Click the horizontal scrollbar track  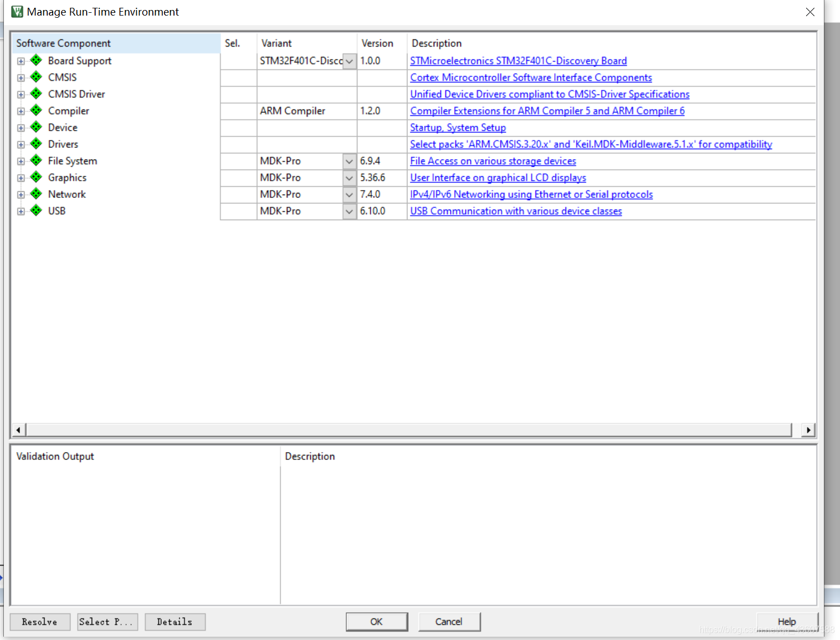(409, 430)
